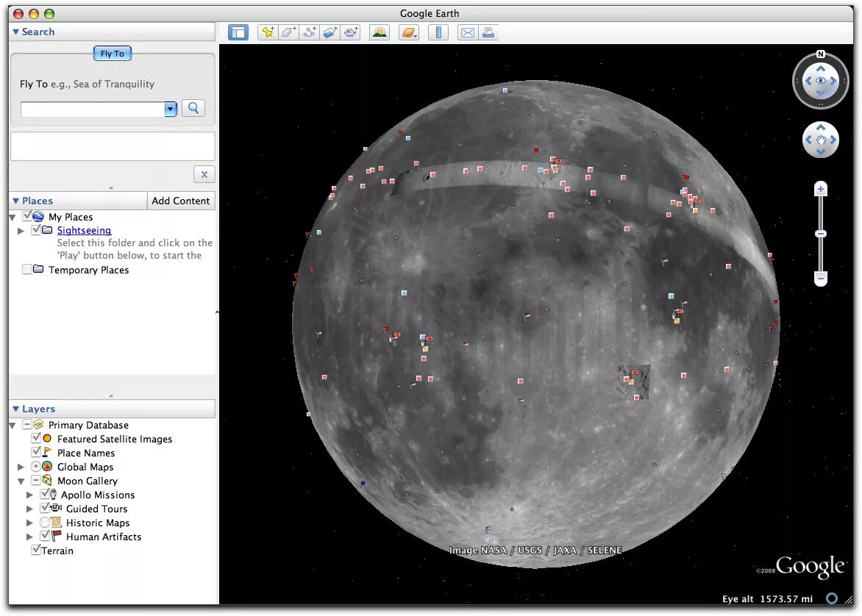Click the hand in the move joystick
This screenshot has width=862, height=616.
(x=820, y=140)
